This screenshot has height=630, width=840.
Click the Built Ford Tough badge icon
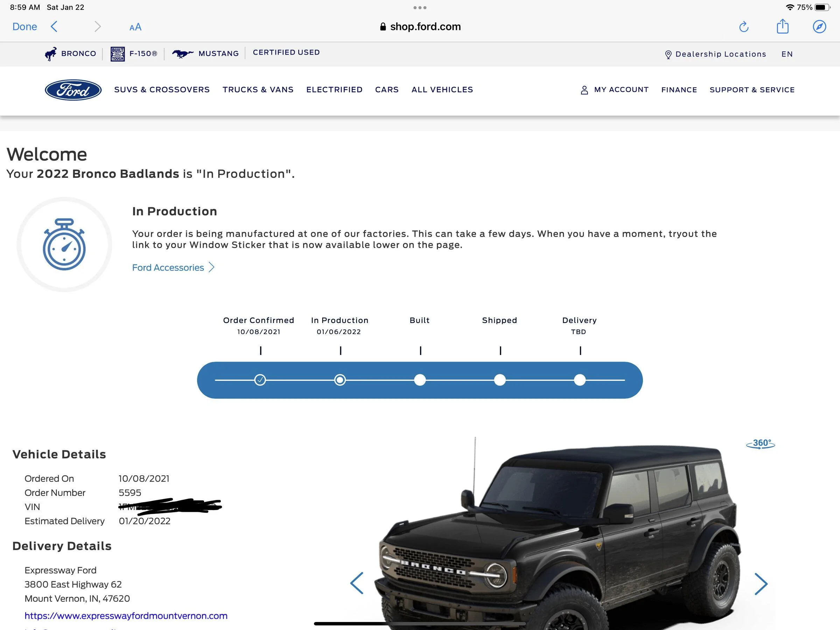tap(118, 54)
